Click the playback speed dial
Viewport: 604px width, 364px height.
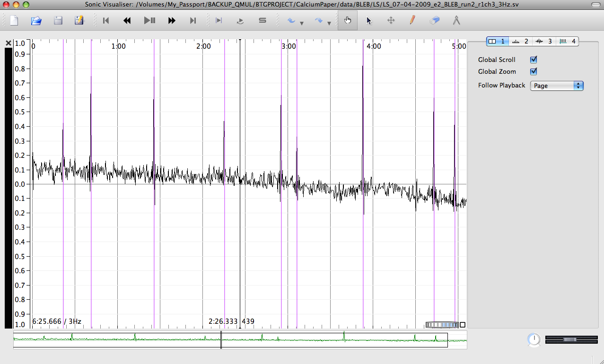[x=534, y=339]
